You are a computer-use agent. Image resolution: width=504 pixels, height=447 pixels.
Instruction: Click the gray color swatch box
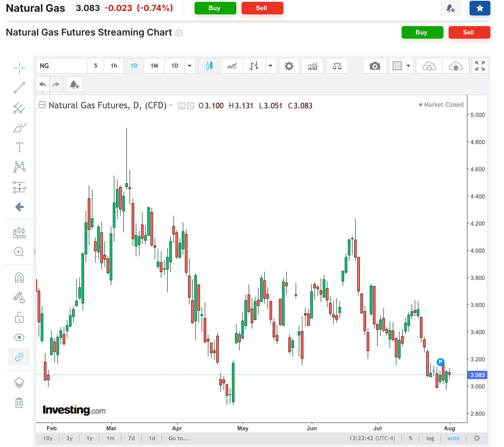397,66
